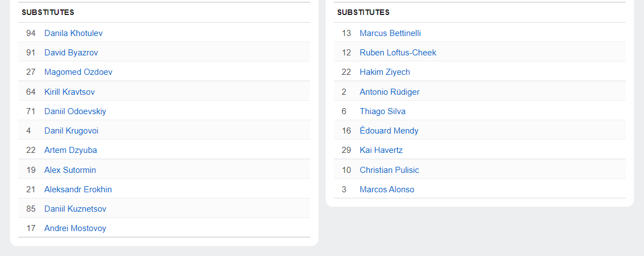The height and width of the screenshot is (256, 644).
Task: Click on Daniil Odoevskiy's name
Action: click(75, 111)
